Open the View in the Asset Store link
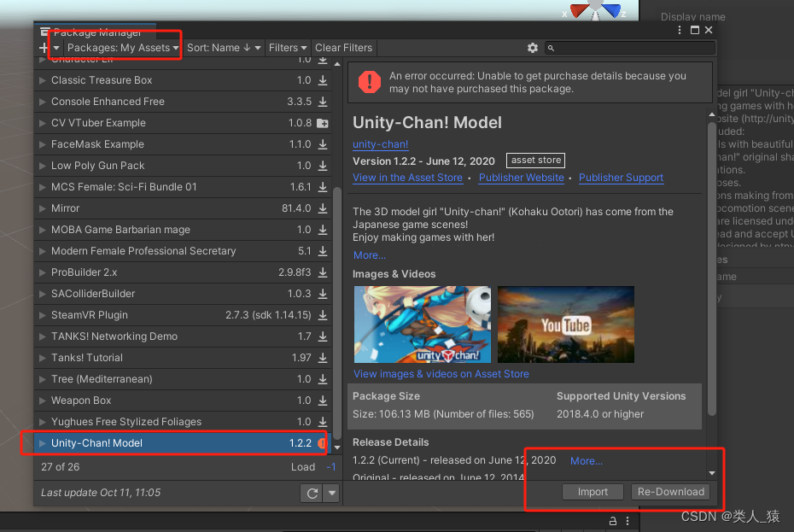 (x=408, y=178)
